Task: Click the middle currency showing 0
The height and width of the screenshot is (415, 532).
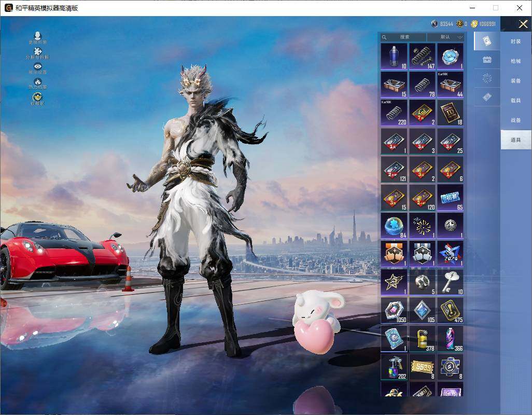Action: click(462, 24)
